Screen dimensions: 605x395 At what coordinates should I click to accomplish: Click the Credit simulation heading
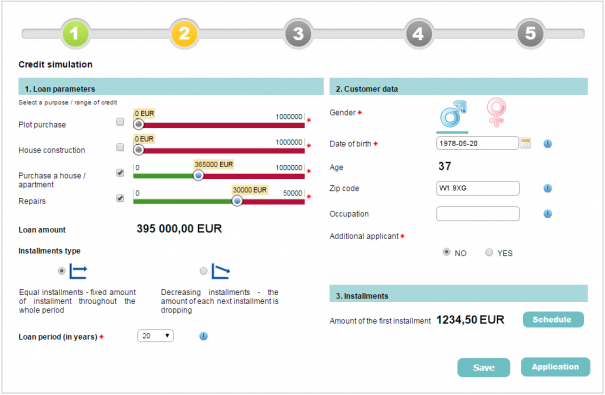[56, 64]
